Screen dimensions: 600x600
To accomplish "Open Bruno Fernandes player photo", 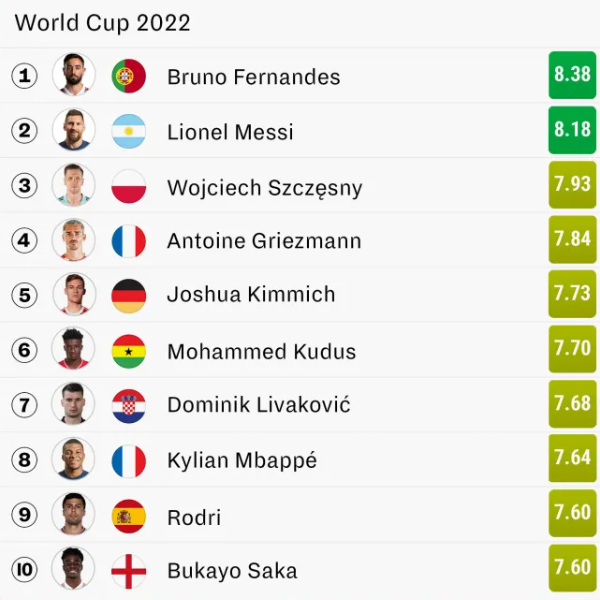I will coord(74,75).
